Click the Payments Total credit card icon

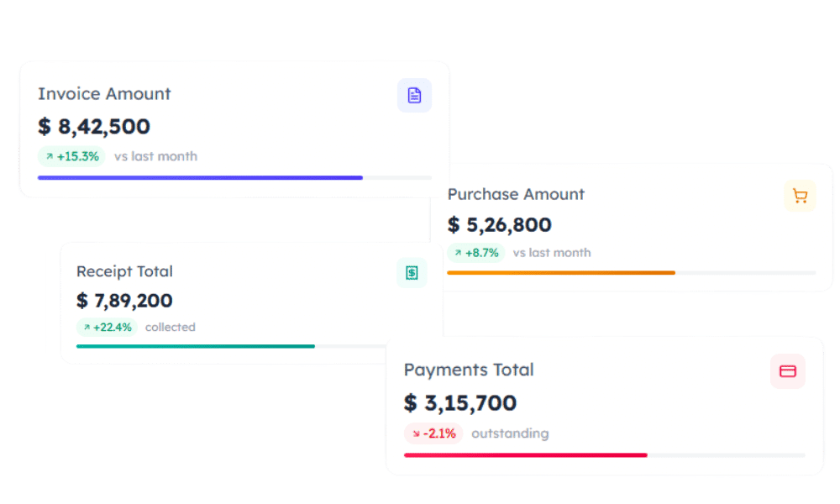pyautogui.click(x=787, y=370)
